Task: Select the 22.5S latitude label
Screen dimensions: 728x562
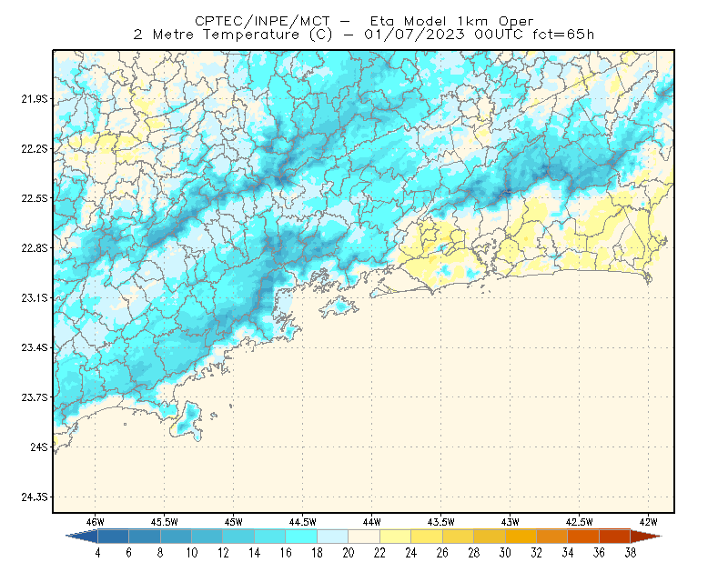Action: pos(35,198)
